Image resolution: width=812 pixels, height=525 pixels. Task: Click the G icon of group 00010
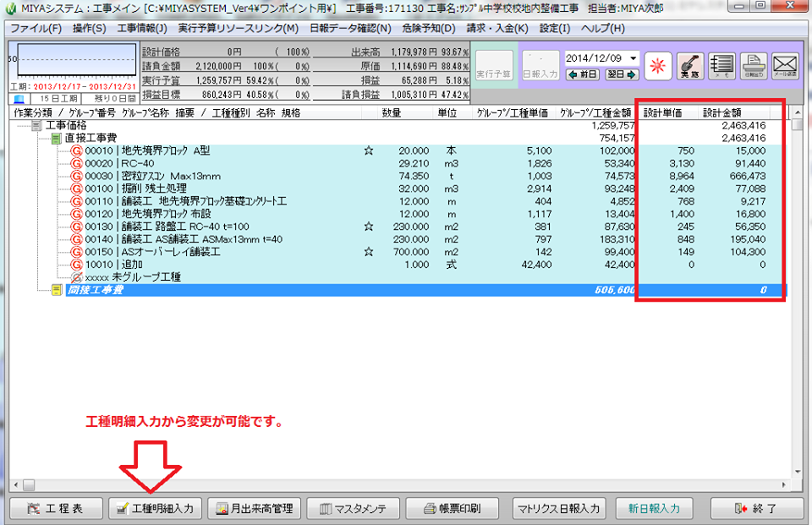click(x=77, y=150)
